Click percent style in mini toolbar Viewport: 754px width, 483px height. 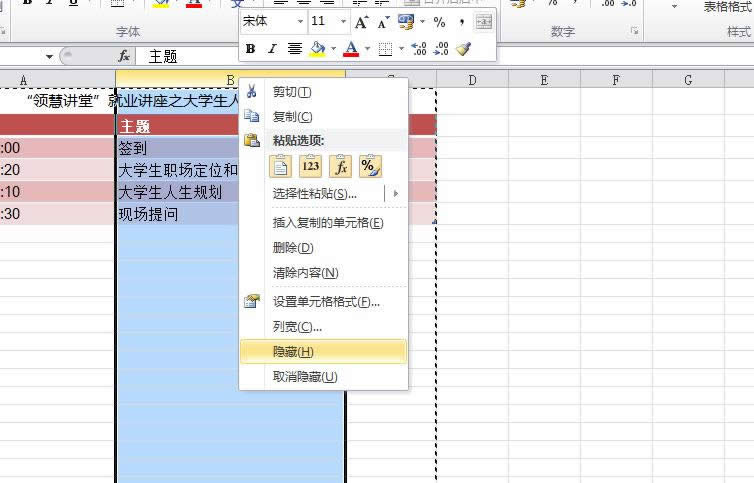pyautogui.click(x=440, y=22)
